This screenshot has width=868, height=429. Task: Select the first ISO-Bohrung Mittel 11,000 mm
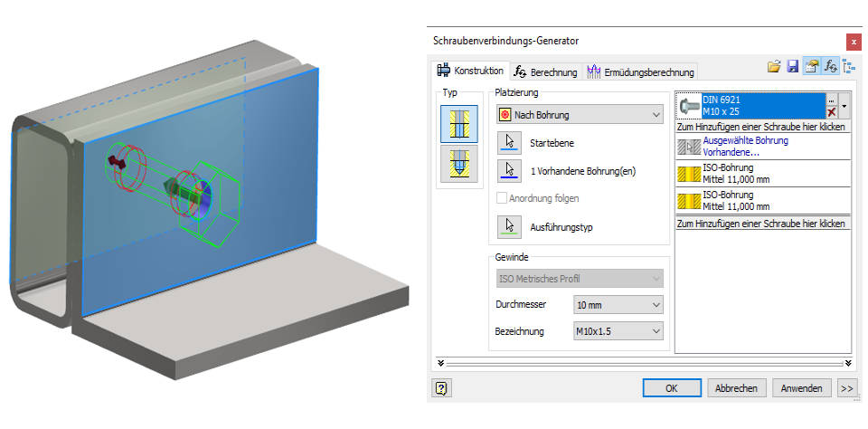point(763,174)
